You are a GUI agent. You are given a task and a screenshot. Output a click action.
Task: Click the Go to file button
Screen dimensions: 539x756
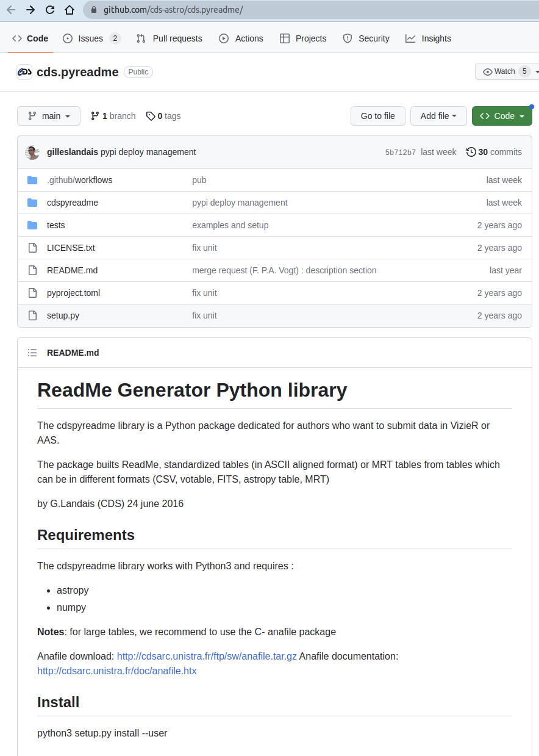click(378, 116)
